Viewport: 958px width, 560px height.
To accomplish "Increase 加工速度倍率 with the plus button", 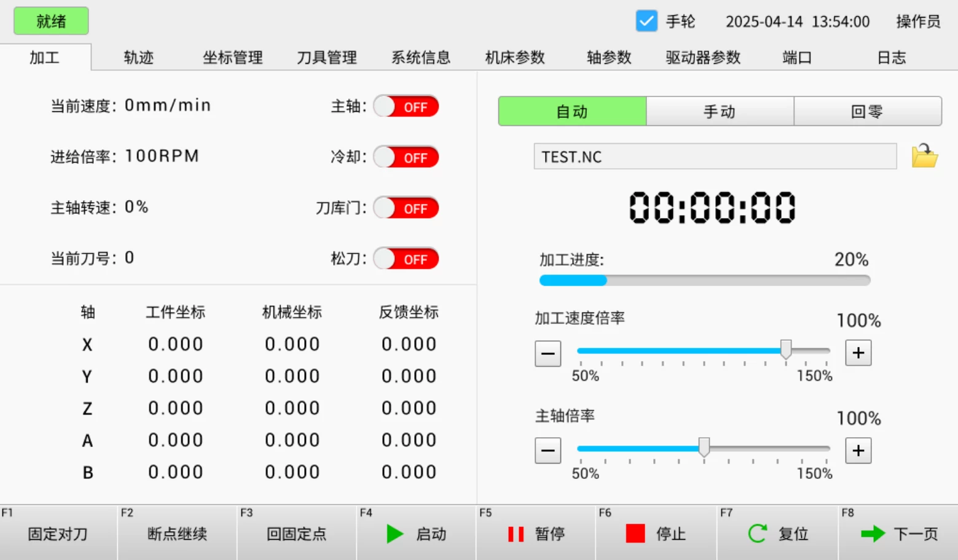I will (x=858, y=353).
